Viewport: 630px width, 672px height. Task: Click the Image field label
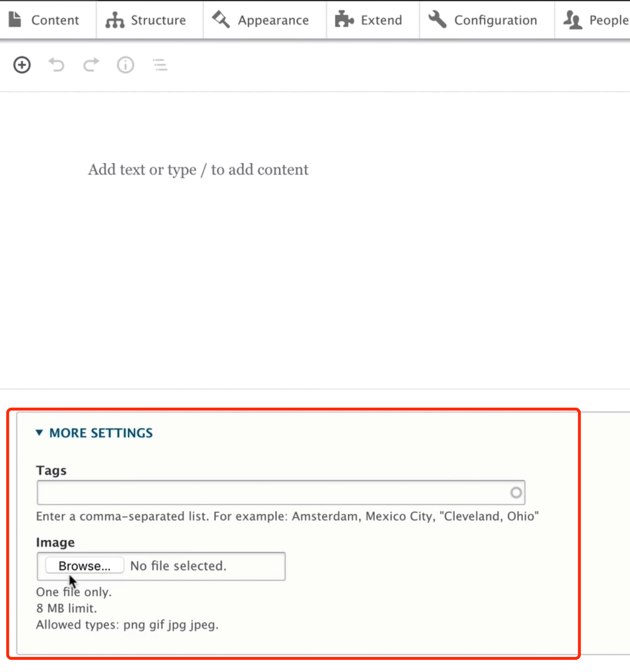(x=56, y=542)
